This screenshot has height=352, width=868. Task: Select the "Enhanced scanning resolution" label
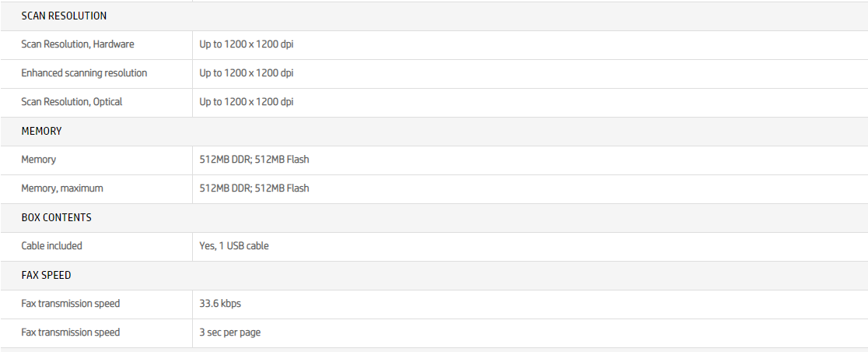point(84,73)
